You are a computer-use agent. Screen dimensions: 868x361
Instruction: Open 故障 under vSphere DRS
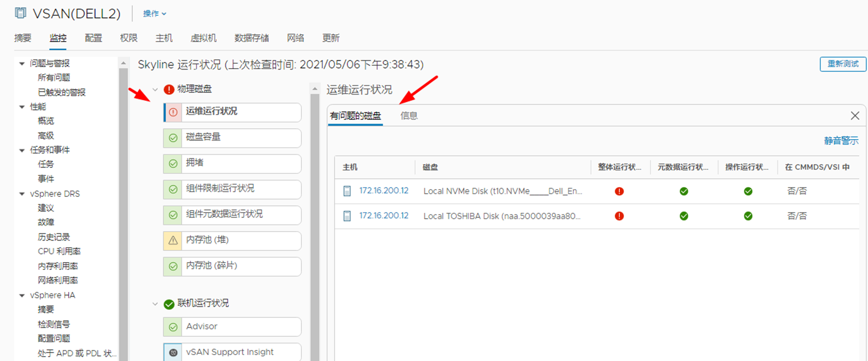(46, 222)
